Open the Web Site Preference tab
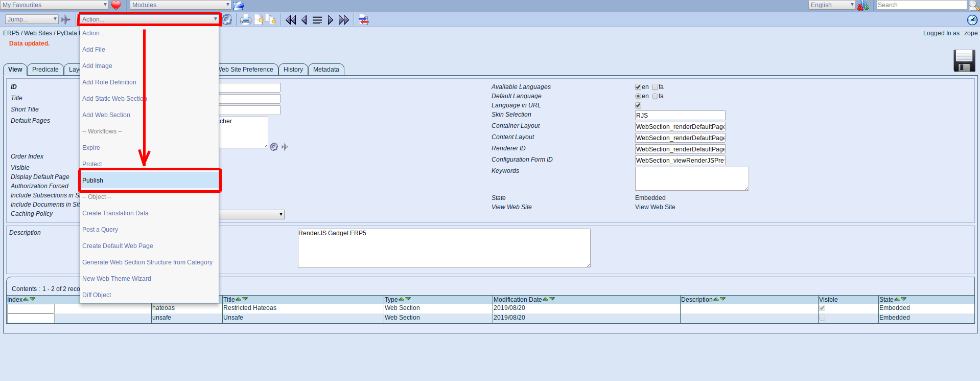 click(248, 70)
